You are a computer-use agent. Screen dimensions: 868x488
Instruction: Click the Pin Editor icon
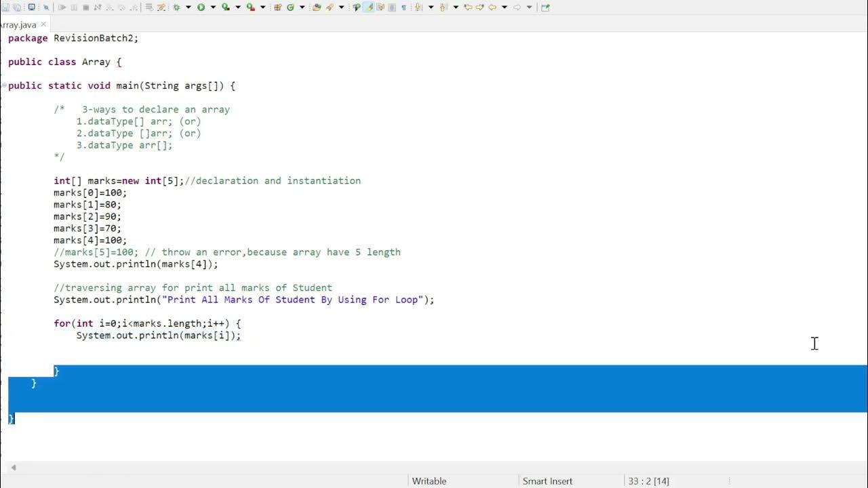tap(545, 7)
